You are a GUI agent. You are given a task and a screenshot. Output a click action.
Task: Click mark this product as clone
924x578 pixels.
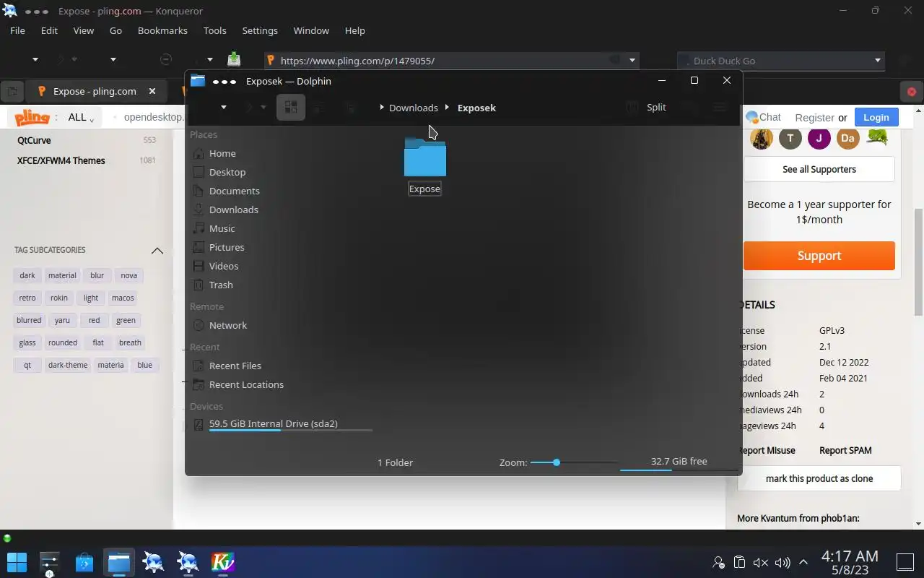[x=819, y=478]
